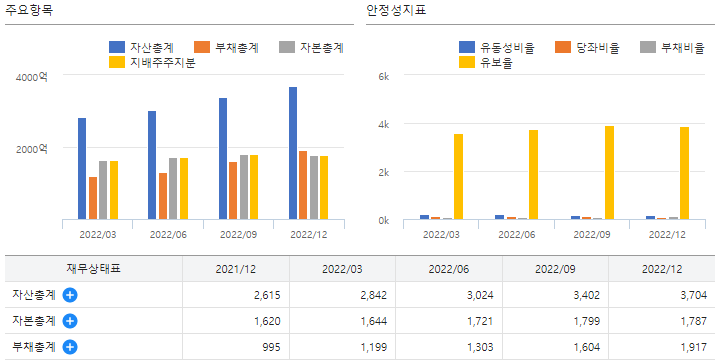Select the 1,604 liabilities value cell
Image resolution: width=715 pixels, height=363 pixels.
pyautogui.click(x=555, y=347)
